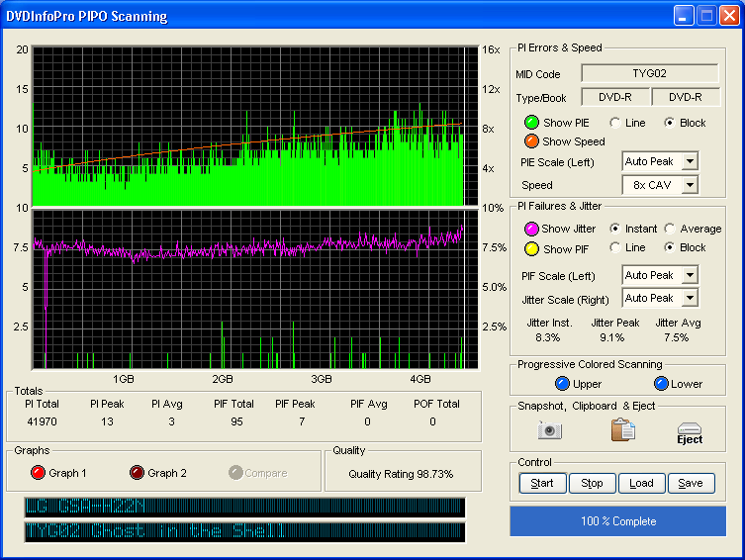The height and width of the screenshot is (560, 745).
Task: Click the snapshot camera icon
Action: click(x=549, y=430)
